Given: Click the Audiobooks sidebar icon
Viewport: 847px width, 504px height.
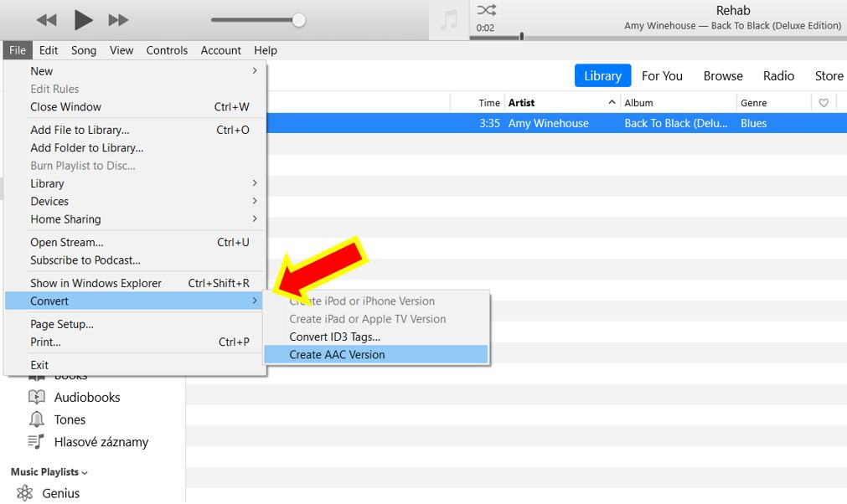Looking at the screenshot, I should click(x=36, y=397).
